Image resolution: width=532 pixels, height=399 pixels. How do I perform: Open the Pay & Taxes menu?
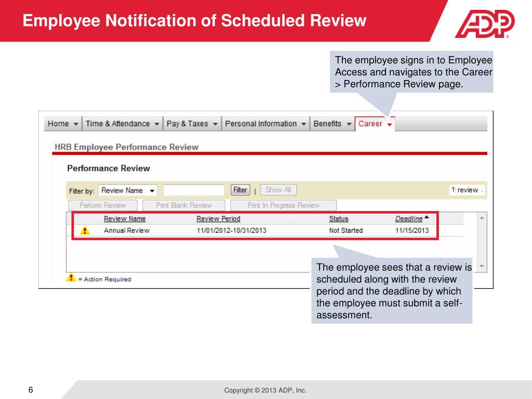192,124
